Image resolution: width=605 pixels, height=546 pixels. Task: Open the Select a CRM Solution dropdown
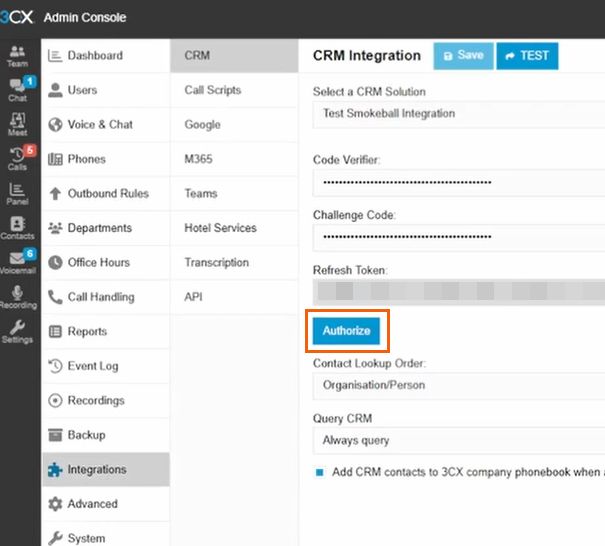(459, 114)
